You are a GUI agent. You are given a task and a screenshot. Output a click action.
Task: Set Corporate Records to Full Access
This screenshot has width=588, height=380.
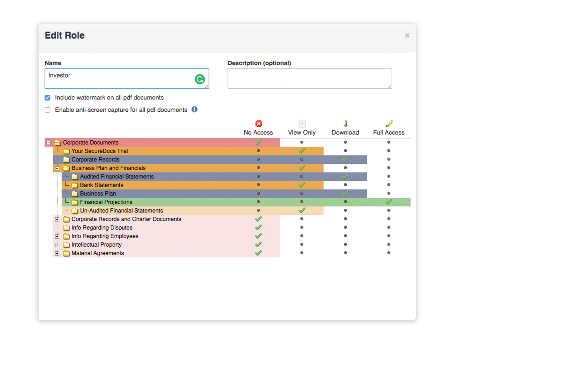coord(388,159)
